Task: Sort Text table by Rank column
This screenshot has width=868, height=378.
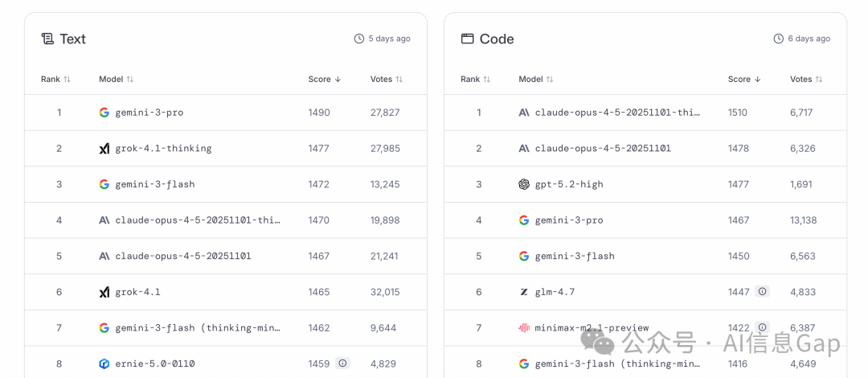Action: [x=55, y=79]
